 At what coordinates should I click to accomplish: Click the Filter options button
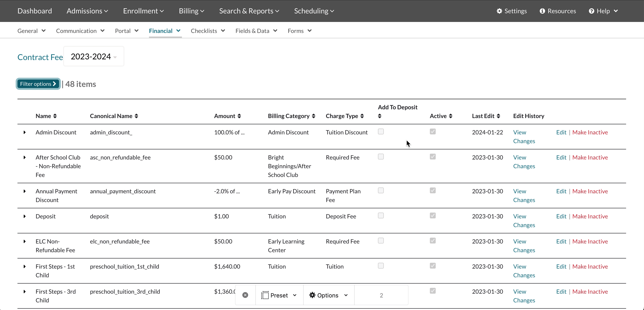(38, 84)
